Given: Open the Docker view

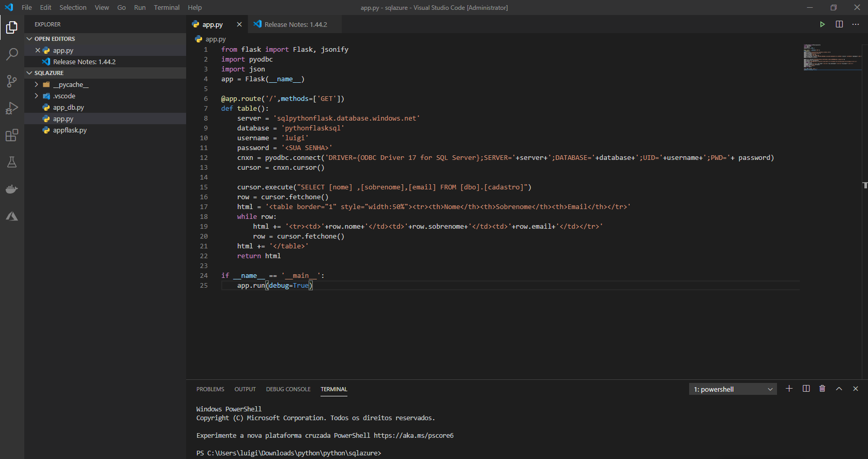Looking at the screenshot, I should [12, 189].
